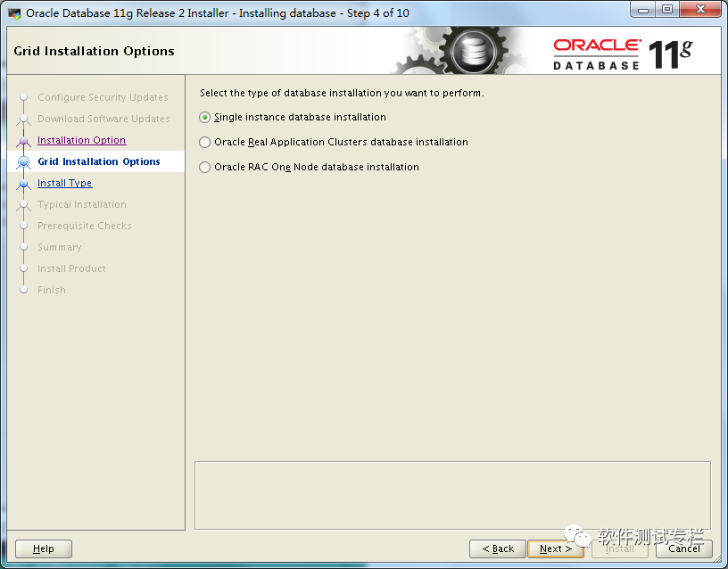Proceed with the Next button

[x=555, y=548]
